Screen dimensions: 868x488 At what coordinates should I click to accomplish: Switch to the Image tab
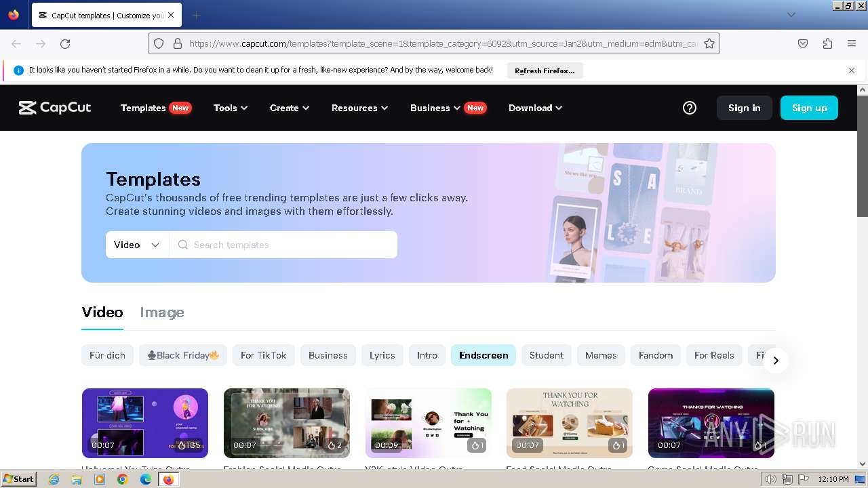162,312
